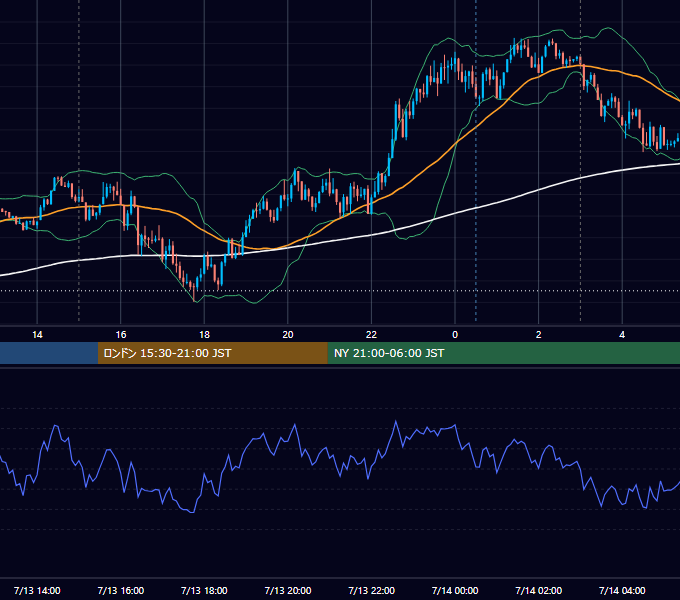Click the hour label 16 under the chart
680x600 pixels.
coord(121,335)
